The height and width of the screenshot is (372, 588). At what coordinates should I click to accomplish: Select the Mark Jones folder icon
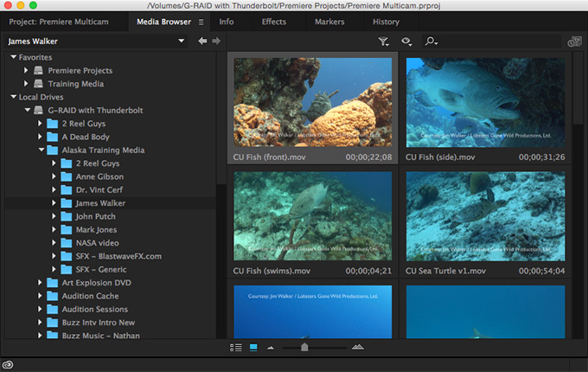point(67,229)
